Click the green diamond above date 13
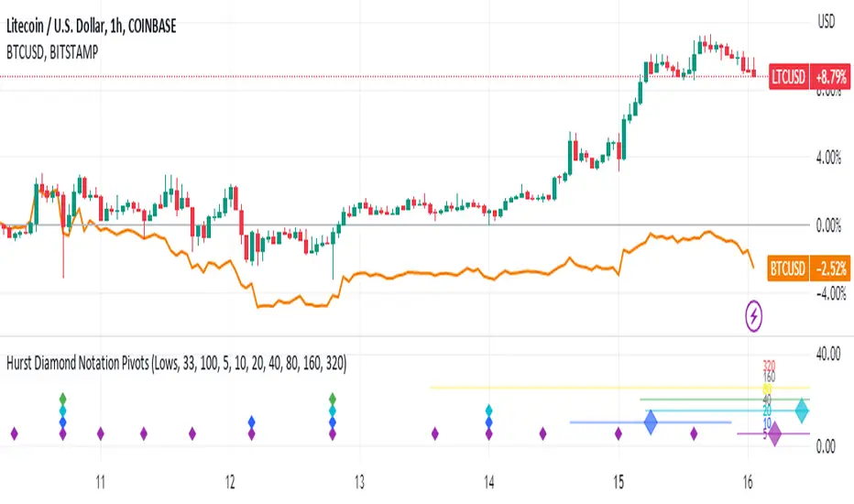 (x=333, y=399)
